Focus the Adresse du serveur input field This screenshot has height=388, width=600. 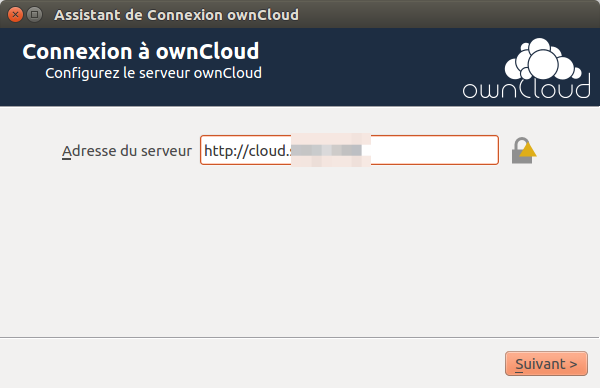tap(349, 150)
